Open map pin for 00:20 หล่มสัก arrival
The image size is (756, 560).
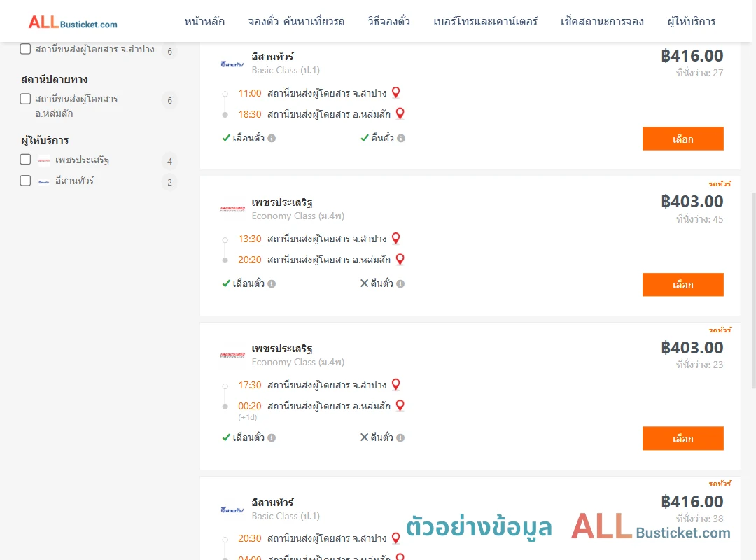coord(400,406)
